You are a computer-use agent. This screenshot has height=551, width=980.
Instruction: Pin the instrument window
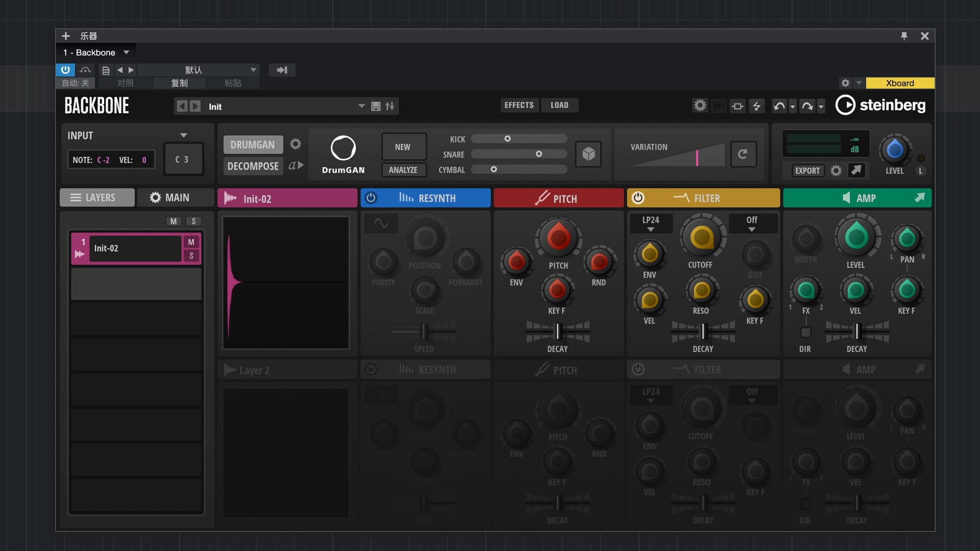click(x=904, y=36)
